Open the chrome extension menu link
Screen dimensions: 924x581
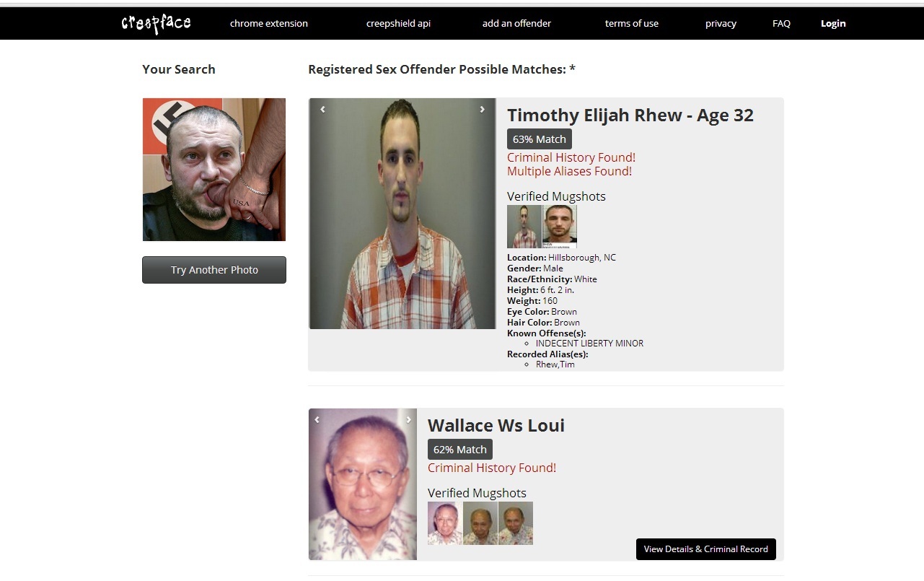tap(269, 23)
